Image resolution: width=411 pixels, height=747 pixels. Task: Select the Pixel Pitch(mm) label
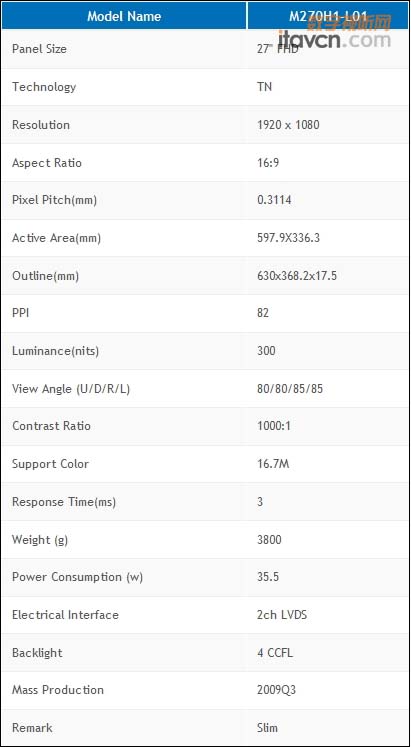pyautogui.click(x=54, y=200)
